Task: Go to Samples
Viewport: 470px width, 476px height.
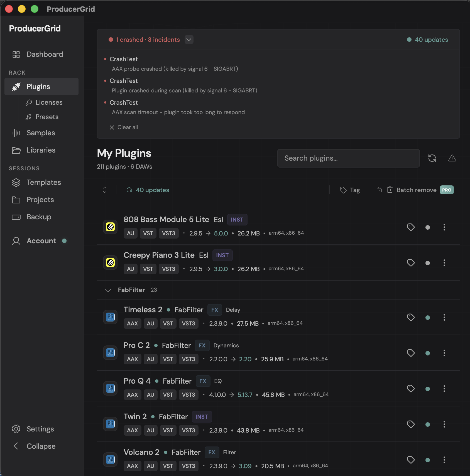Action: (41, 133)
